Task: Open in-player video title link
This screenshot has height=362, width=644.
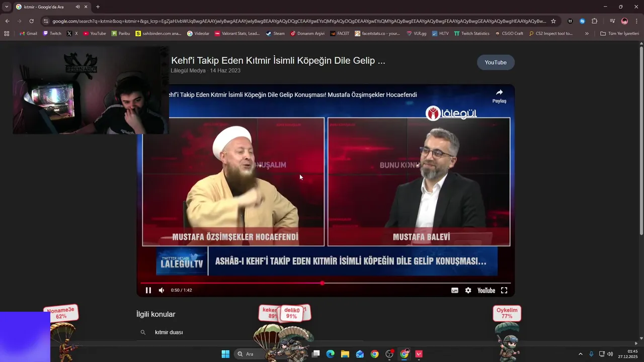Action: click(x=293, y=95)
